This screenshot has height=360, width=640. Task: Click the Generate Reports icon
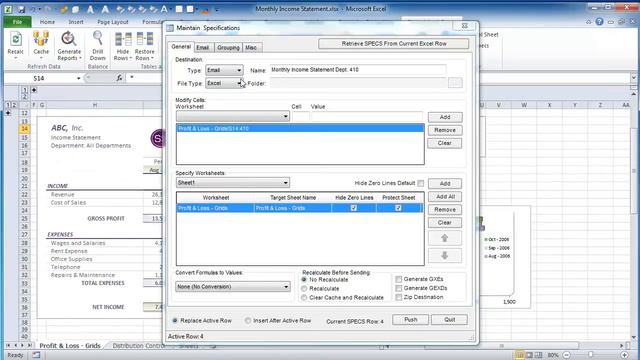click(69, 39)
